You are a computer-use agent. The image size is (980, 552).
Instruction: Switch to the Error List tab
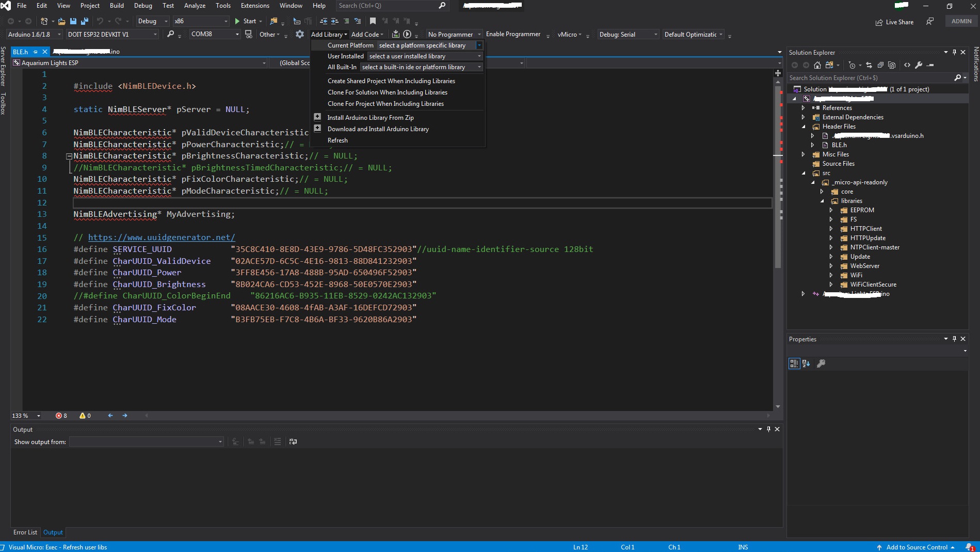pyautogui.click(x=25, y=532)
